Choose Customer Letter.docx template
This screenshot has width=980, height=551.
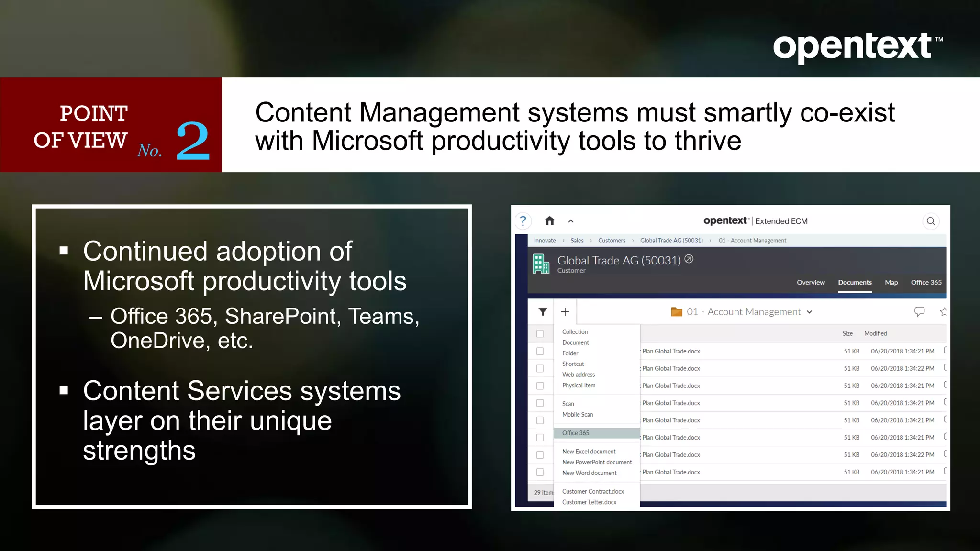pyautogui.click(x=589, y=502)
